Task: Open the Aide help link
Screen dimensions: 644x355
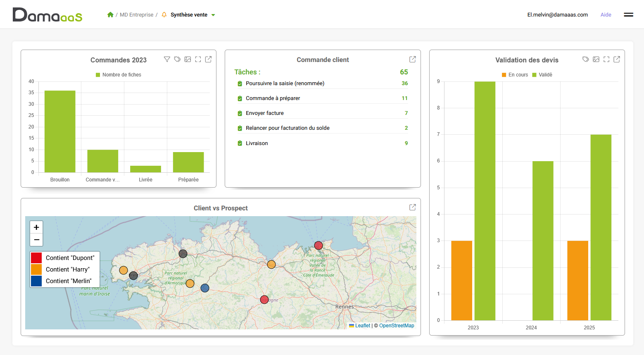Action: point(606,15)
